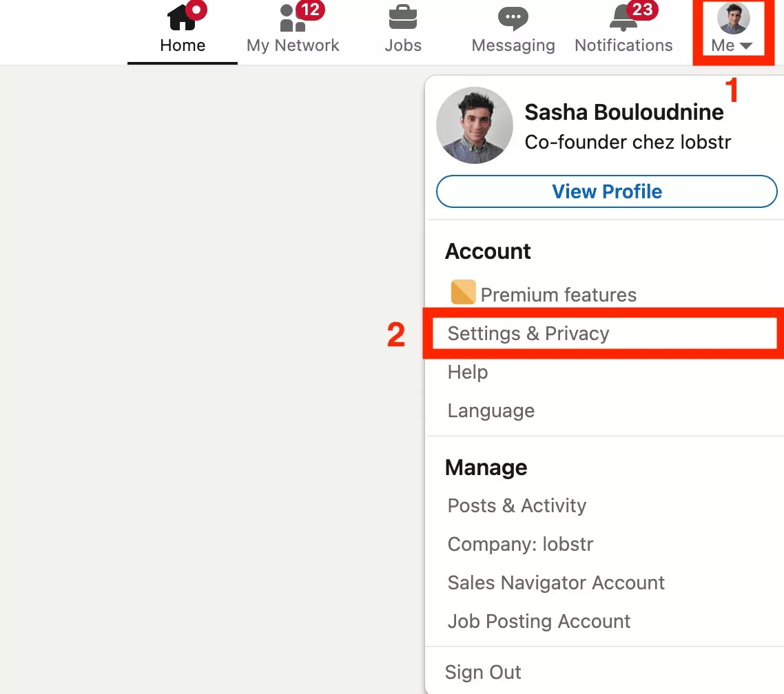Choose Posts & Activity under Manage
Image resolution: width=784 pixels, height=694 pixels.
point(517,505)
